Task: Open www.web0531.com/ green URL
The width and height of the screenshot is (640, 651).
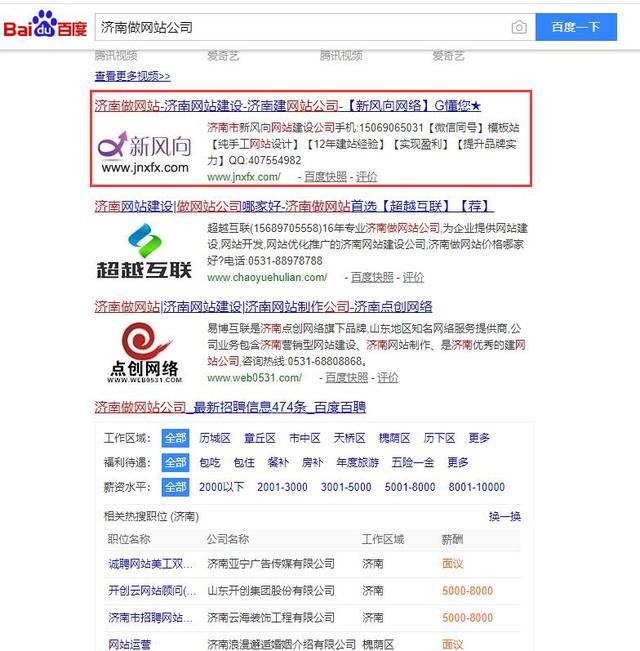Action: 254,378
